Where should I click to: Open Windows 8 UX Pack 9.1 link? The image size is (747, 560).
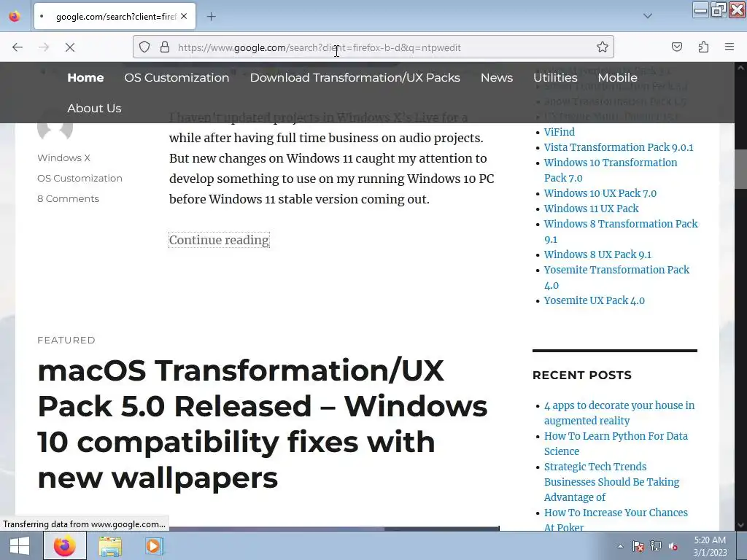[x=597, y=254]
